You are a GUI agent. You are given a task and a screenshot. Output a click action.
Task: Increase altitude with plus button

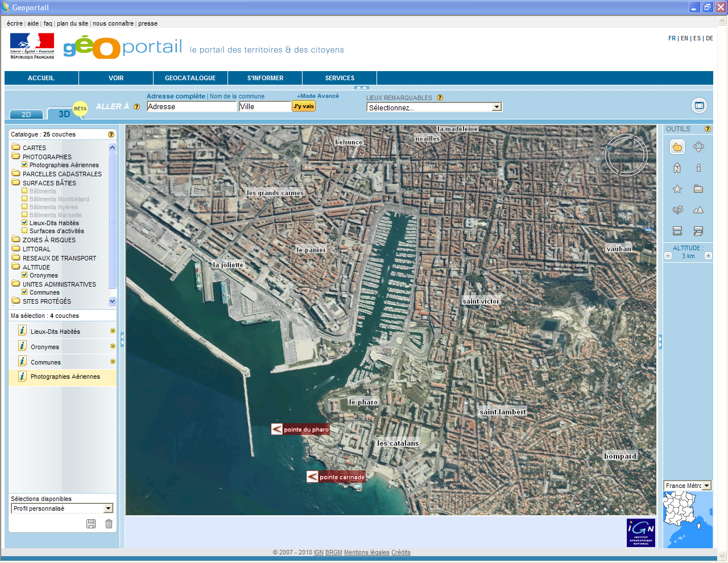(x=708, y=256)
